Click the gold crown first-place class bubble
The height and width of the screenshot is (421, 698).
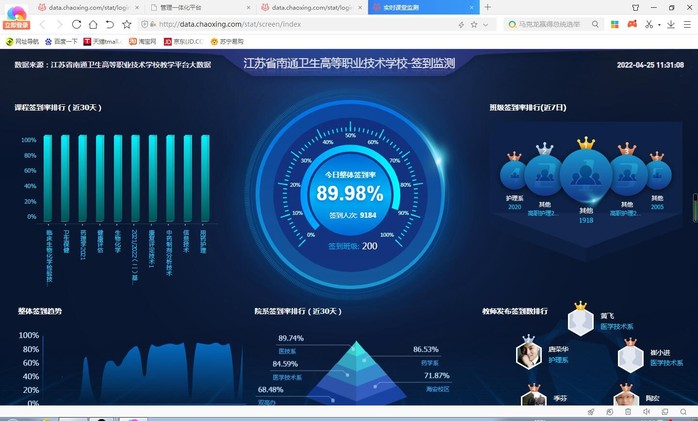[586, 174]
